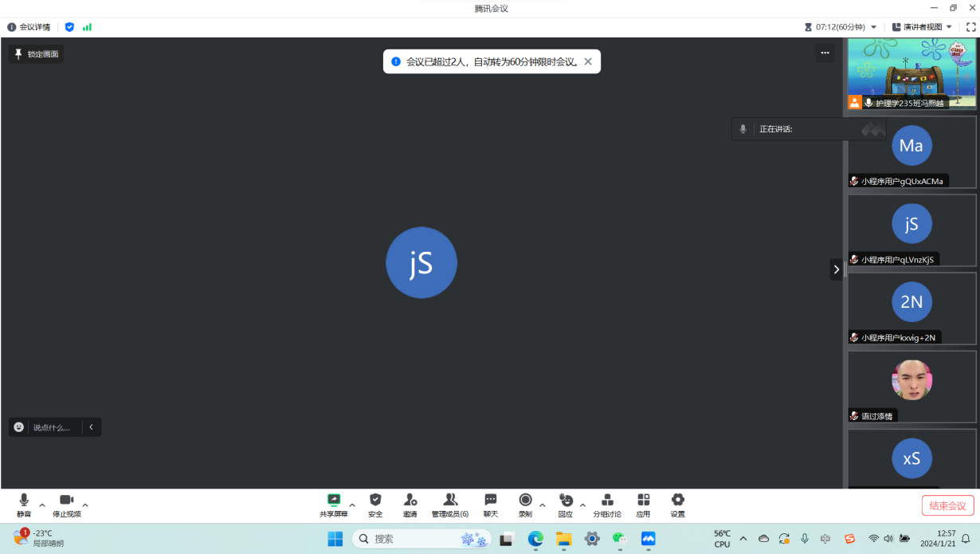Expand the arrow beside 录制

543,505
